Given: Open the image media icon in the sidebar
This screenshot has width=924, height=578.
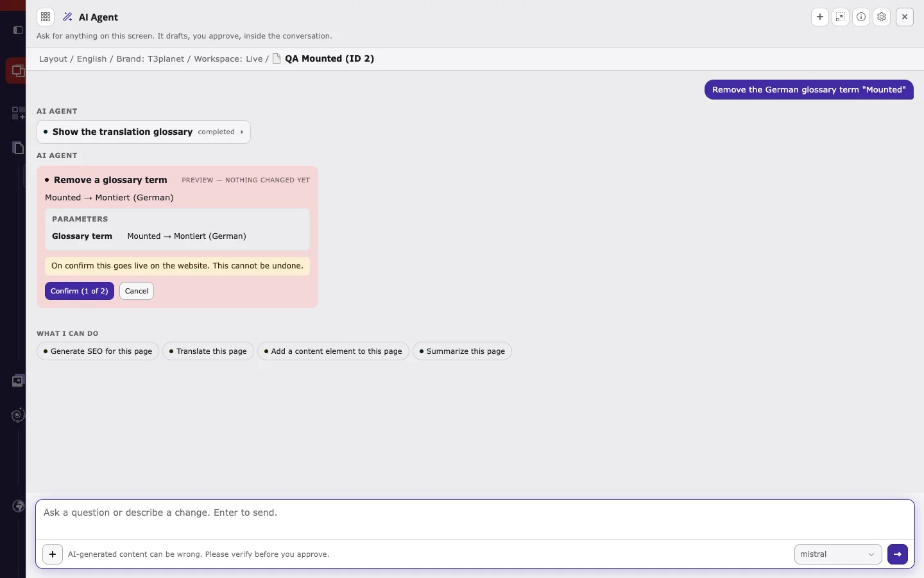Looking at the screenshot, I should (18, 381).
